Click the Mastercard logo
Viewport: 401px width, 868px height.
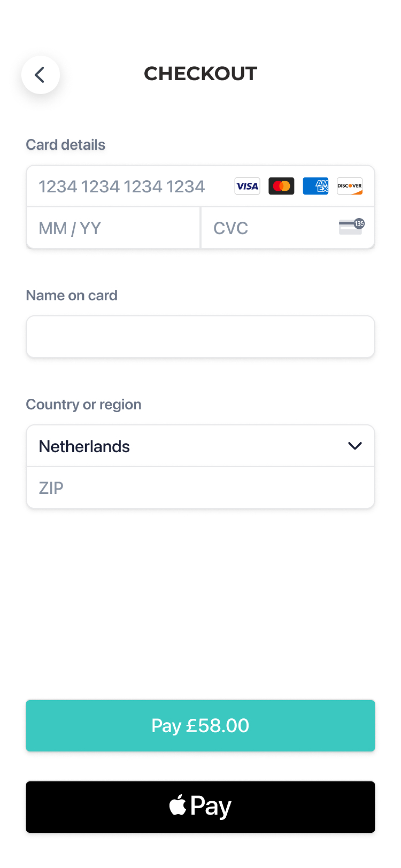click(281, 186)
